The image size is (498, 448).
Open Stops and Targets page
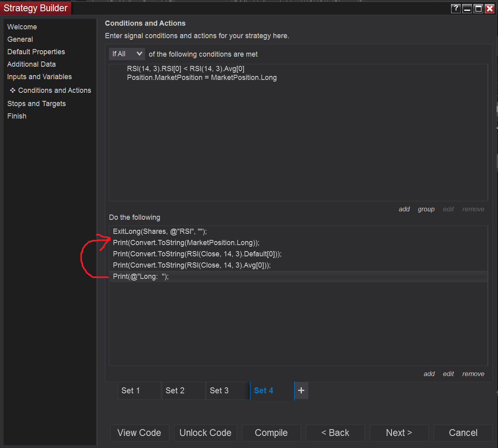[37, 104]
